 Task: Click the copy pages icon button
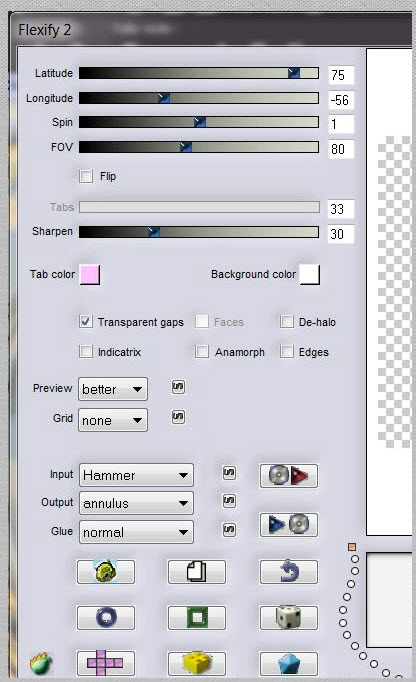pyautogui.click(x=197, y=571)
